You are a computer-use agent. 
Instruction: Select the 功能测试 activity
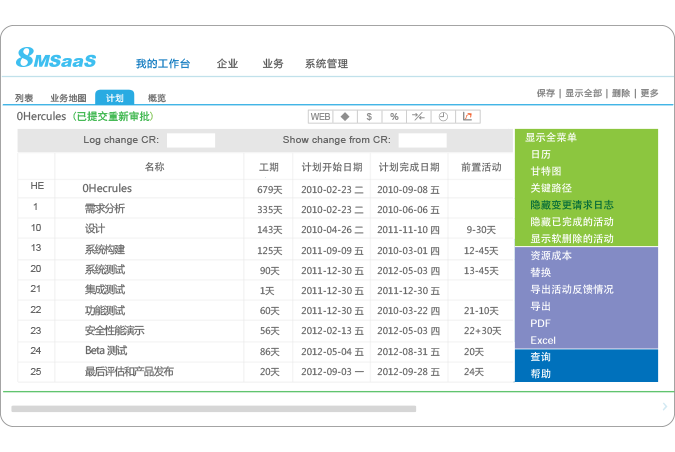coord(105,310)
